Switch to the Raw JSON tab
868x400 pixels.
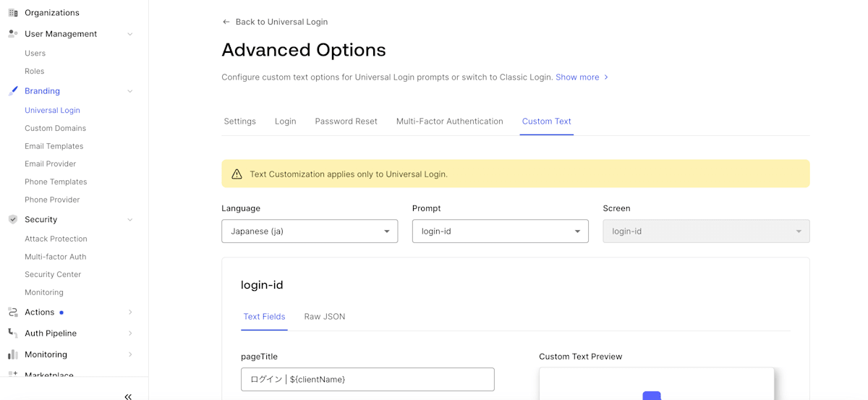324,317
